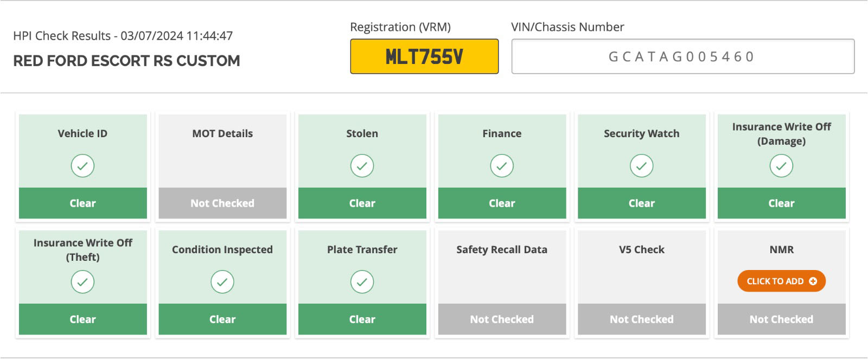The width and height of the screenshot is (868, 360).
Task: Open Insurance Write Off (Damage) Clear bar
Action: [782, 203]
